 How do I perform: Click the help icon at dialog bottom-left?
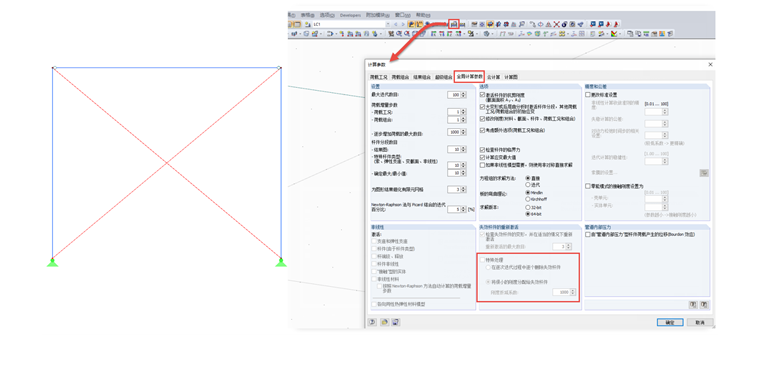pos(372,322)
